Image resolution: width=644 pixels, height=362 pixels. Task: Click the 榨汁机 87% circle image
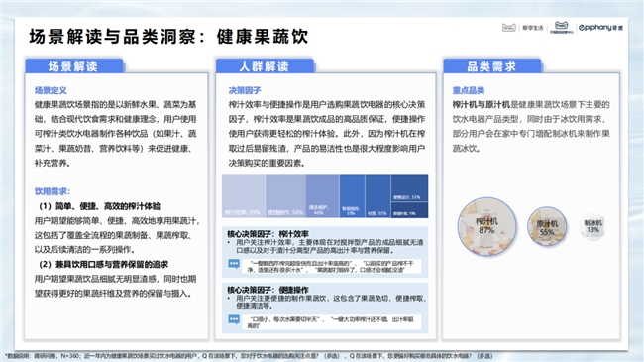click(x=486, y=226)
